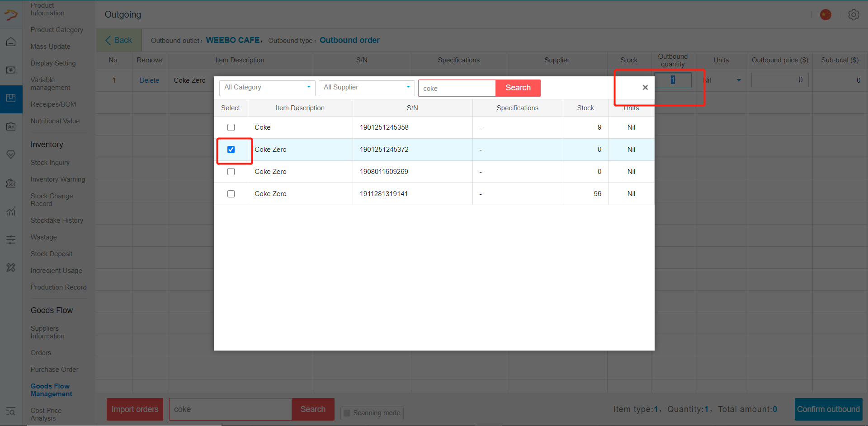The image size is (868, 426).
Task: Click the menu search icon at bottom
Action: (x=11, y=412)
